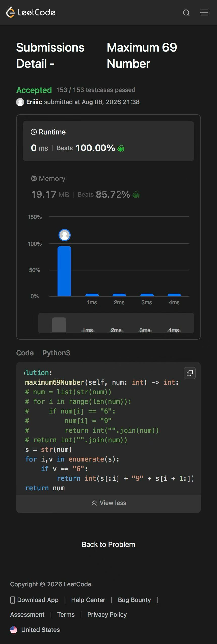
Task: Click the Eriiiic user avatar
Action: click(20, 102)
